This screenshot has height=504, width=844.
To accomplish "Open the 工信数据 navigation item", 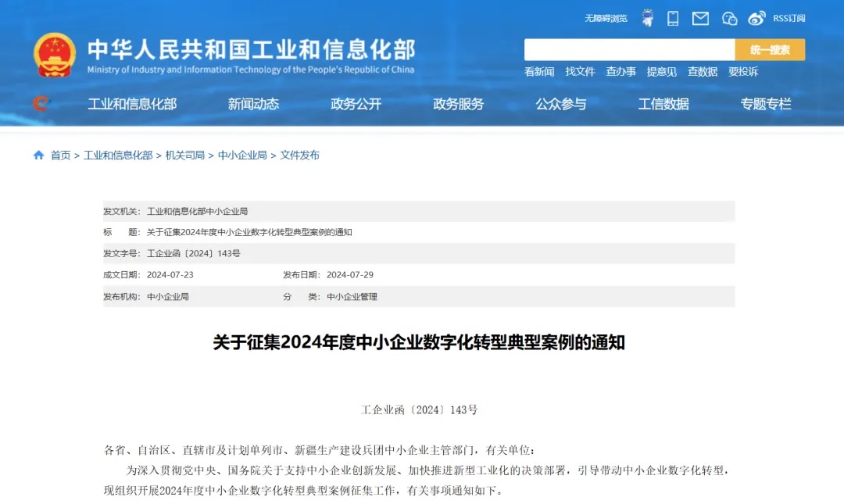I will pyautogui.click(x=663, y=104).
